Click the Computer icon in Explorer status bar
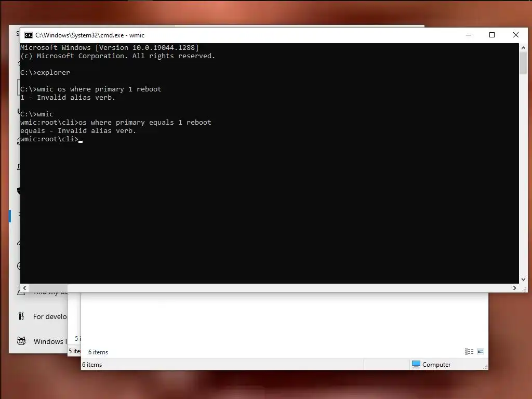 click(416, 364)
